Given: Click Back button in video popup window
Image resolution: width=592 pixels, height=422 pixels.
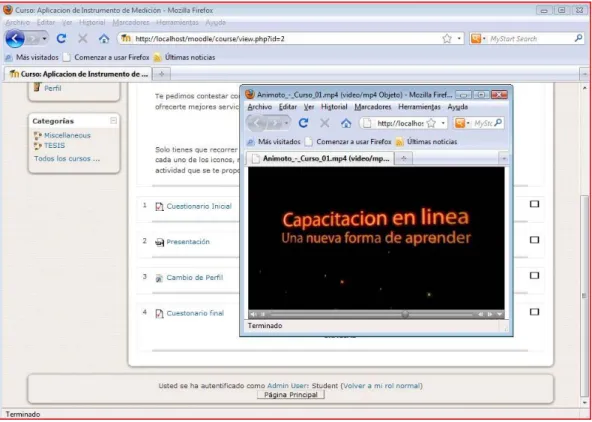Looking at the screenshot, I should click(x=256, y=123).
